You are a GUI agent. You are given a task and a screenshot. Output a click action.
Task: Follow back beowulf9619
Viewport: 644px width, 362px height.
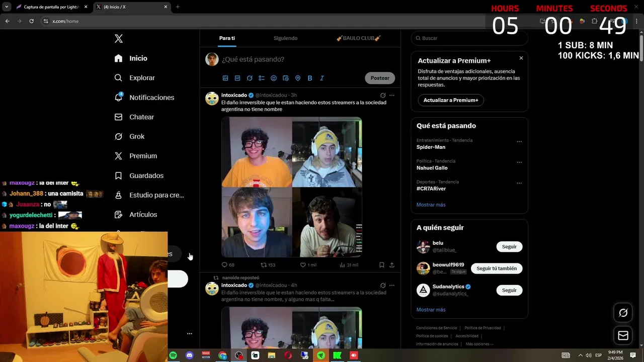(x=497, y=268)
